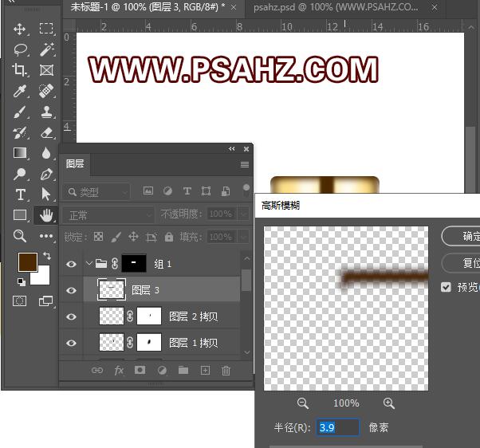This screenshot has width=480, height=448.
Task: Select the Magic Wand tool
Action: (47, 49)
